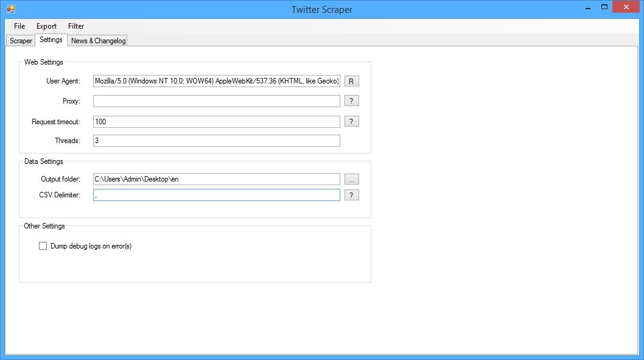Minimize the Twitter Scraper window
This screenshot has width=644, height=360.
pyautogui.click(x=588, y=7)
